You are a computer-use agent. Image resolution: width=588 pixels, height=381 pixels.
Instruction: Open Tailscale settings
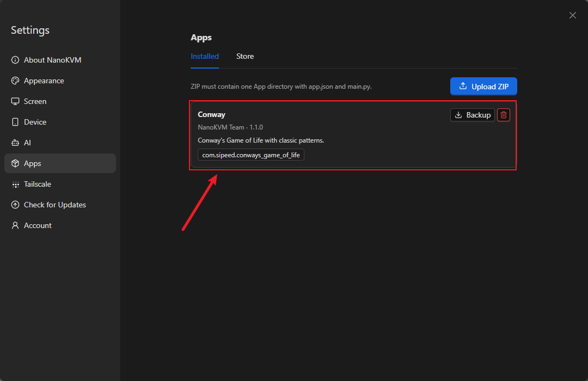(x=60, y=184)
